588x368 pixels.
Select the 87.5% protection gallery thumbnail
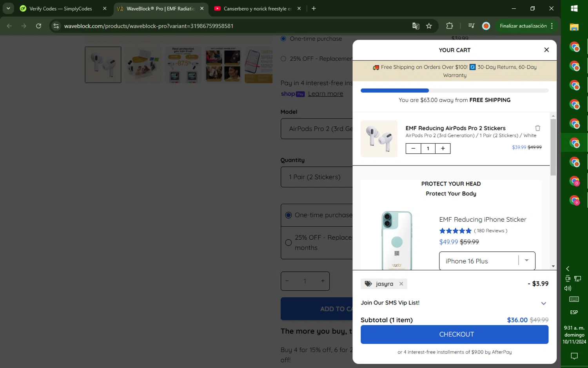point(183,65)
